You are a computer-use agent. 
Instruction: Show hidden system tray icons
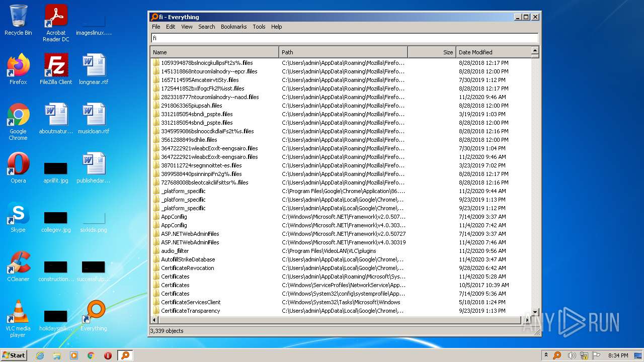coord(546,355)
